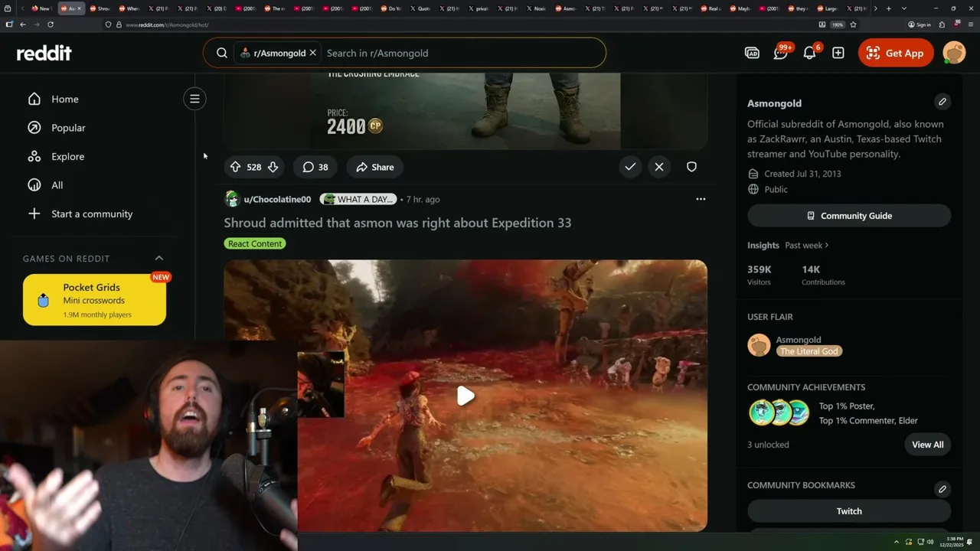Change Insights Past week range
This screenshot has width=980, height=551.
point(807,245)
